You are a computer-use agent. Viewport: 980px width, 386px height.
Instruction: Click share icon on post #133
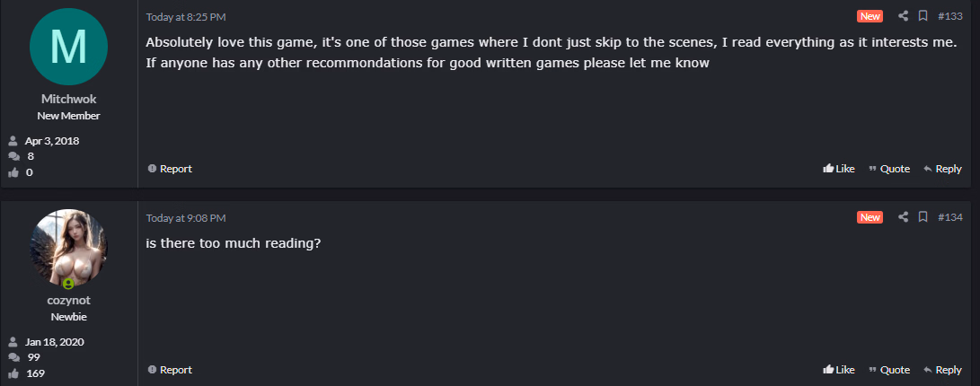click(903, 16)
